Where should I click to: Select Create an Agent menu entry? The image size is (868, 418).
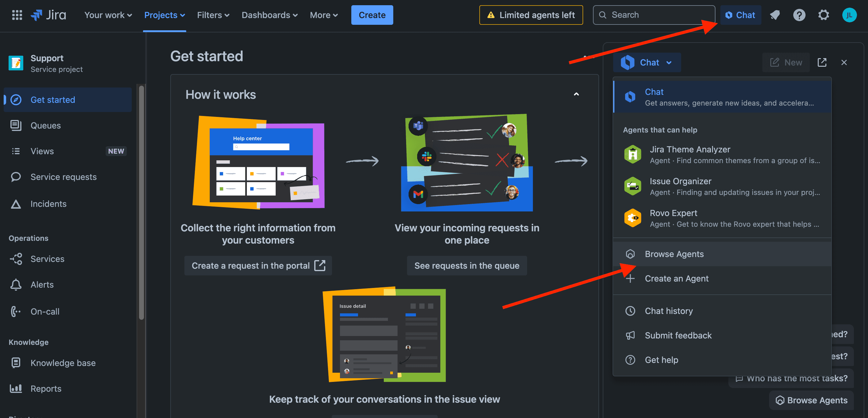pyautogui.click(x=722, y=279)
